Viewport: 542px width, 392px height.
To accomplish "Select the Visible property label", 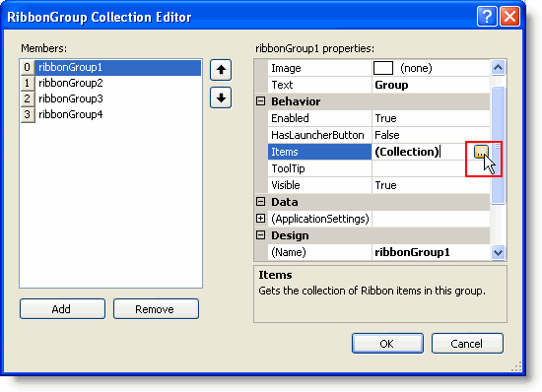I will pyautogui.click(x=319, y=185).
